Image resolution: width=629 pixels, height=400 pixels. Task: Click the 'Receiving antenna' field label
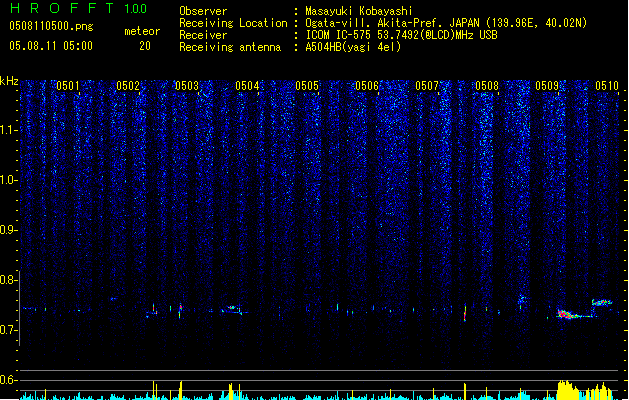230,47
